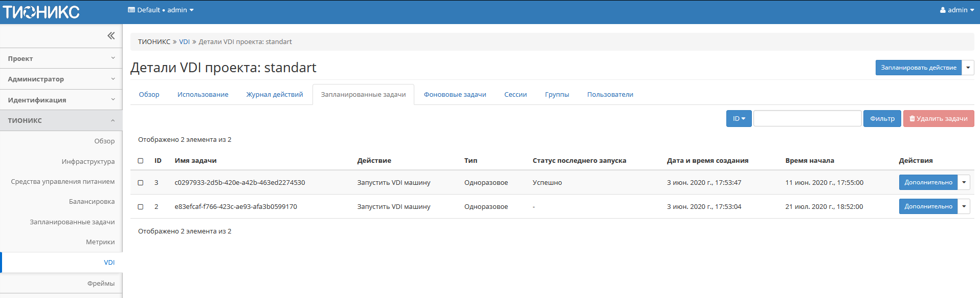Toggle the select-all tasks checkbox
The image size is (980, 298).
coord(141,161)
